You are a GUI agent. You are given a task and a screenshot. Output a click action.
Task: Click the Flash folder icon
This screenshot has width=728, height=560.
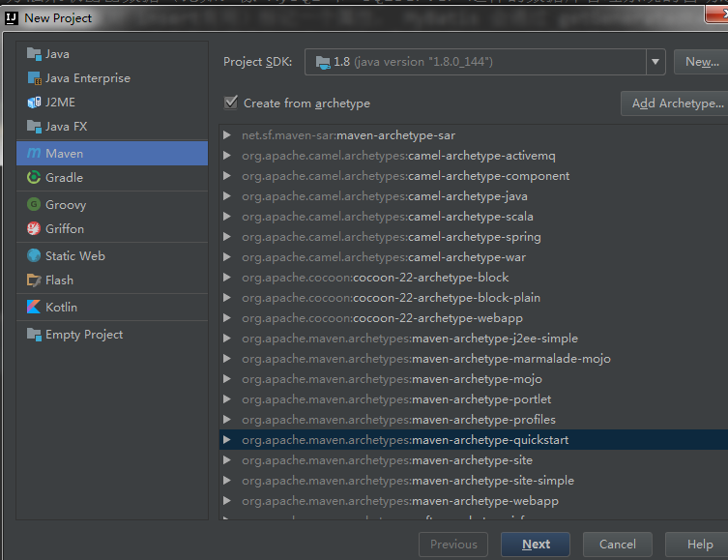click(34, 280)
